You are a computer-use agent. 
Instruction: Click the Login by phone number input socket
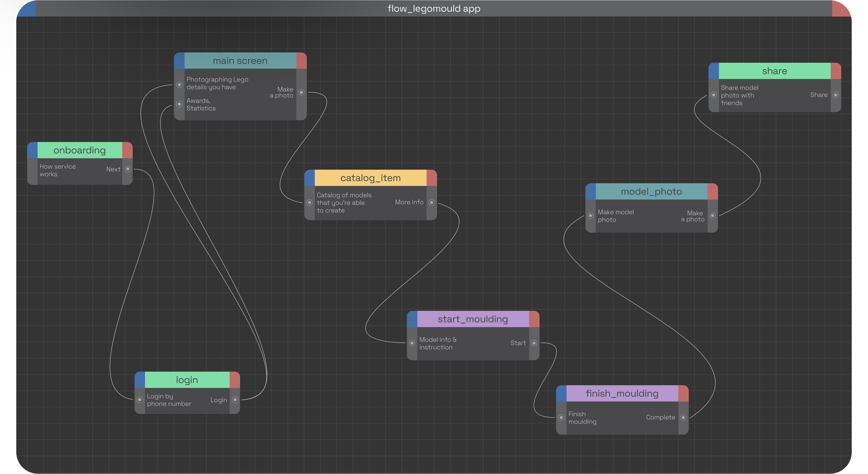click(140, 400)
